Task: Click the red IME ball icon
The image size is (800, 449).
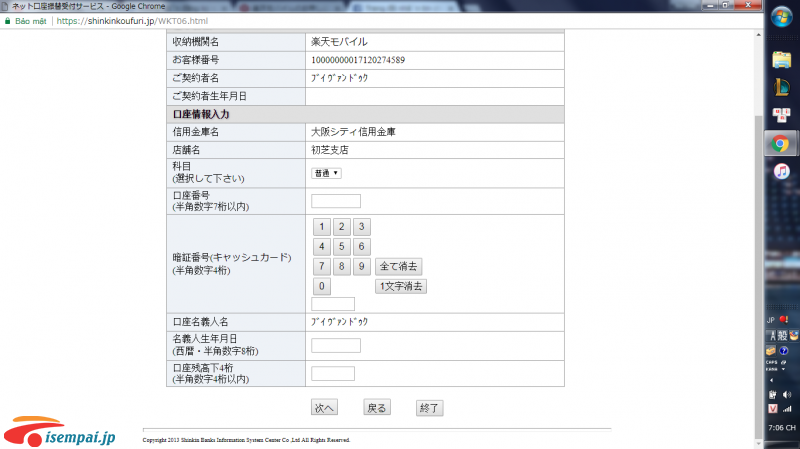Action: [x=784, y=319]
